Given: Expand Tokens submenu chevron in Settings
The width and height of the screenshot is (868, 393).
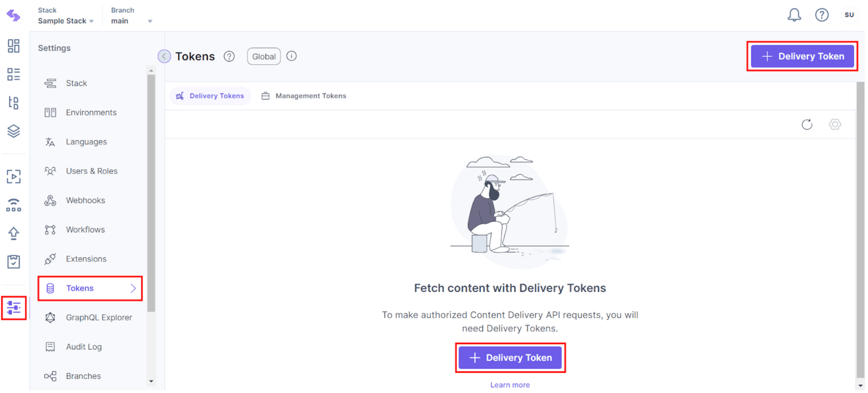Looking at the screenshot, I should tap(133, 288).
